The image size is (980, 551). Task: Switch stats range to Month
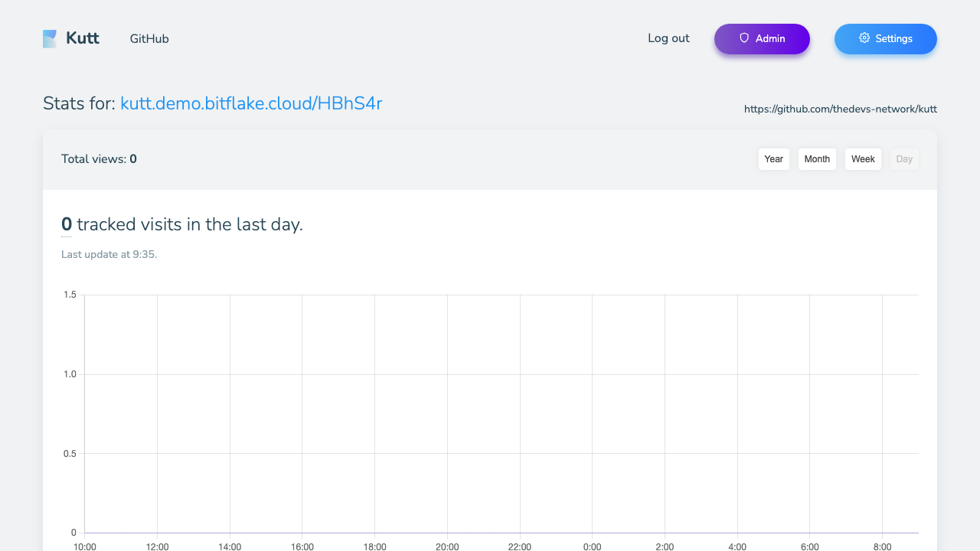[817, 159]
